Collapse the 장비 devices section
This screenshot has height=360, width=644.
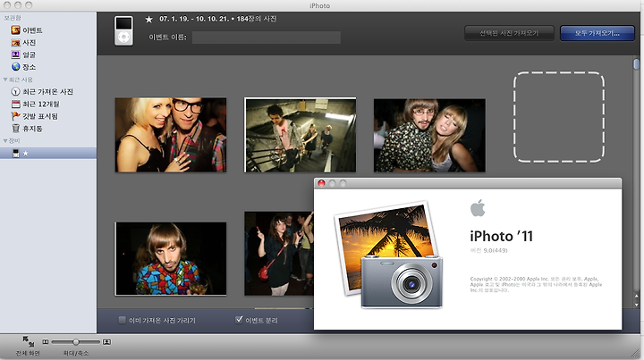click(x=5, y=140)
